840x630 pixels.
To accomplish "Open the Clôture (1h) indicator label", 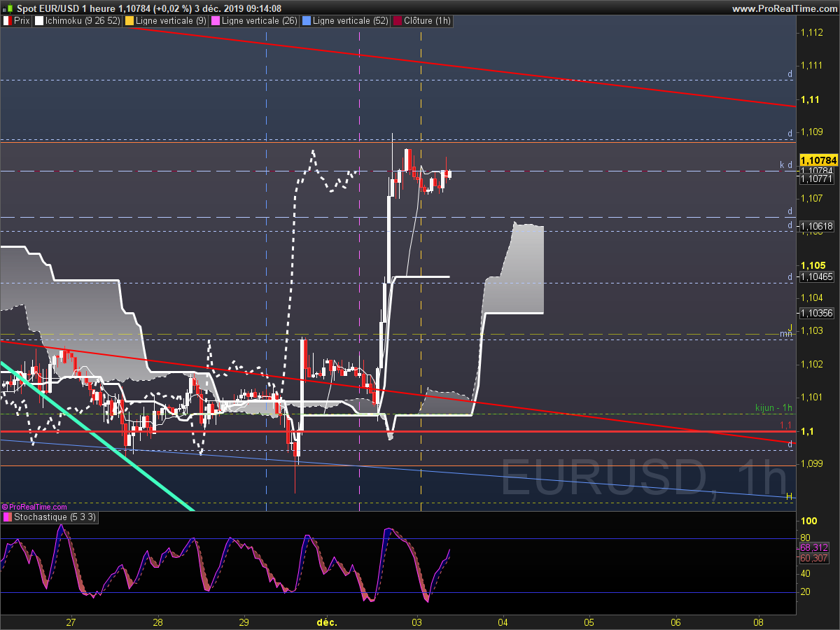I will pyautogui.click(x=422, y=21).
